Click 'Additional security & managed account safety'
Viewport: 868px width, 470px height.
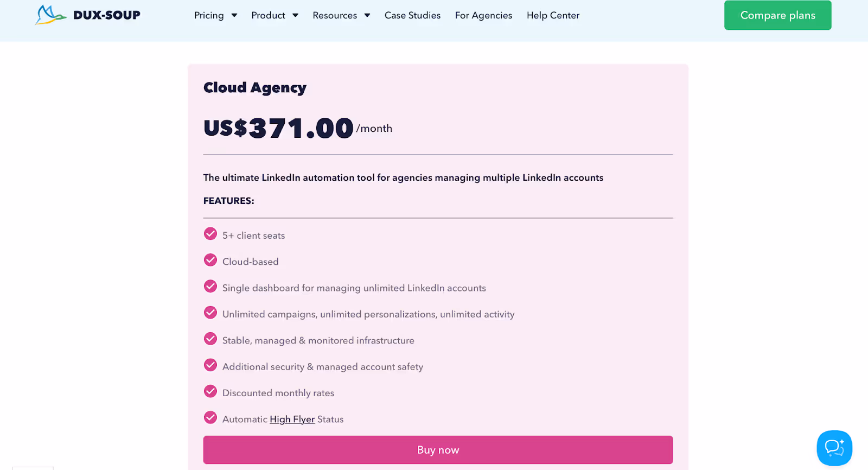[x=322, y=367]
